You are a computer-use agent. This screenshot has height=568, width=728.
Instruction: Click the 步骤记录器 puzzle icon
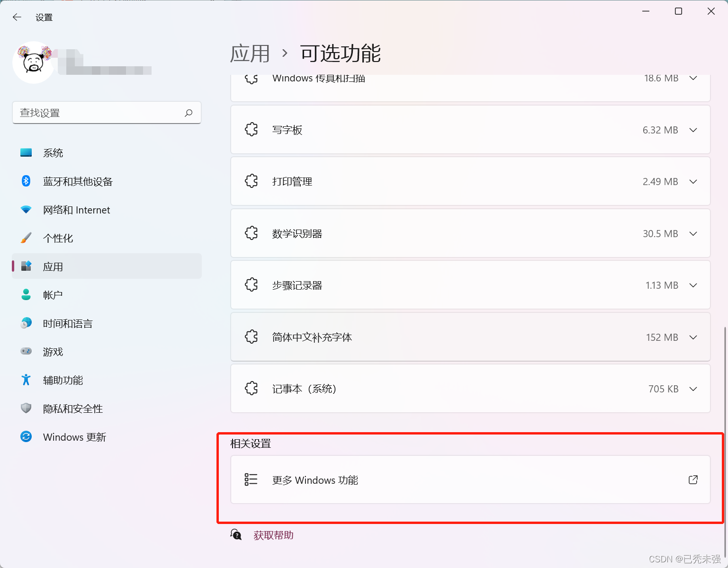[252, 284]
